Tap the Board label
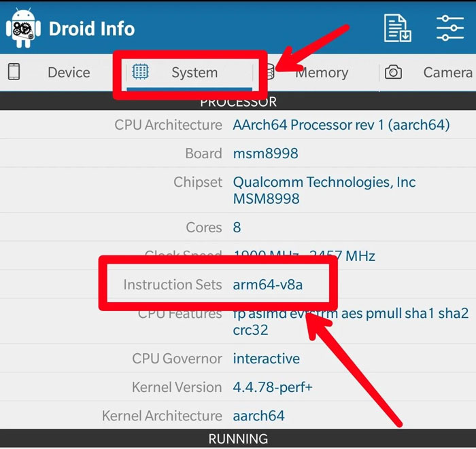The width and height of the screenshot is (476, 449). pos(204,154)
